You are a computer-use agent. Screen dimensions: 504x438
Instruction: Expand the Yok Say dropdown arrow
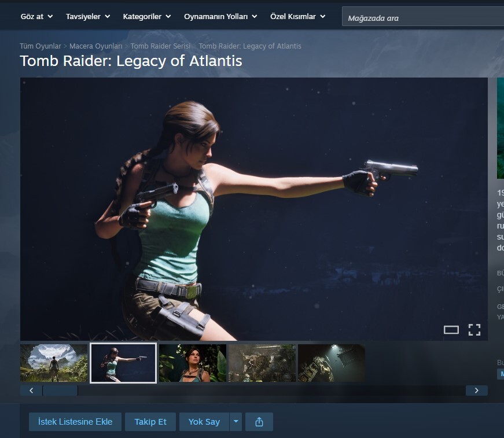[236, 422]
